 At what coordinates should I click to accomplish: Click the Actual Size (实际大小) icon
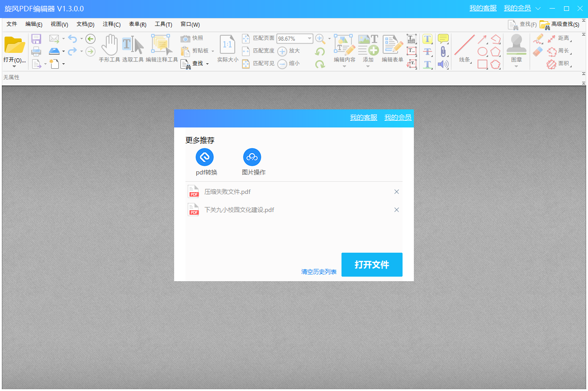point(228,45)
